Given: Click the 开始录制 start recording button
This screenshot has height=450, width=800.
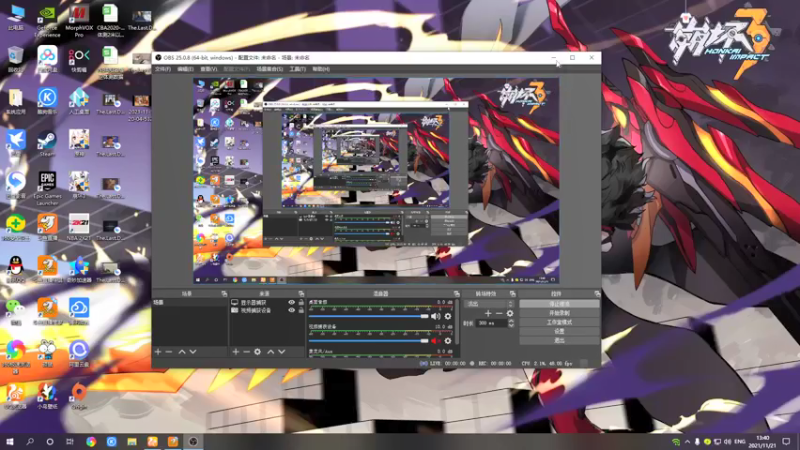Looking at the screenshot, I should click(x=559, y=313).
